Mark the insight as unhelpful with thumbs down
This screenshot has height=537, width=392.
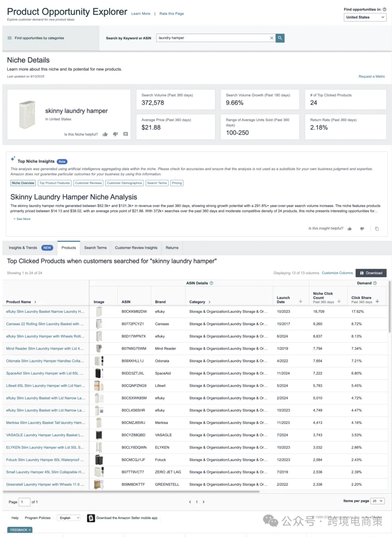point(362,229)
